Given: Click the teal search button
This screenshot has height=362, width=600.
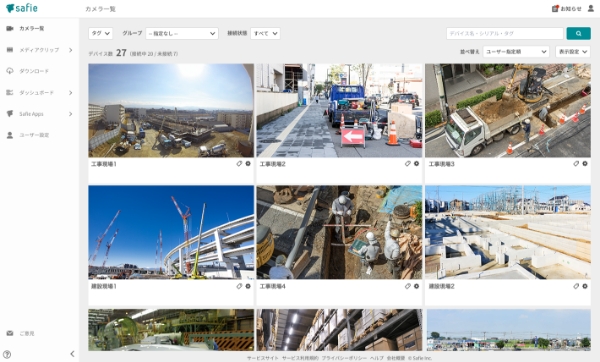Looking at the screenshot, I should pos(579,34).
